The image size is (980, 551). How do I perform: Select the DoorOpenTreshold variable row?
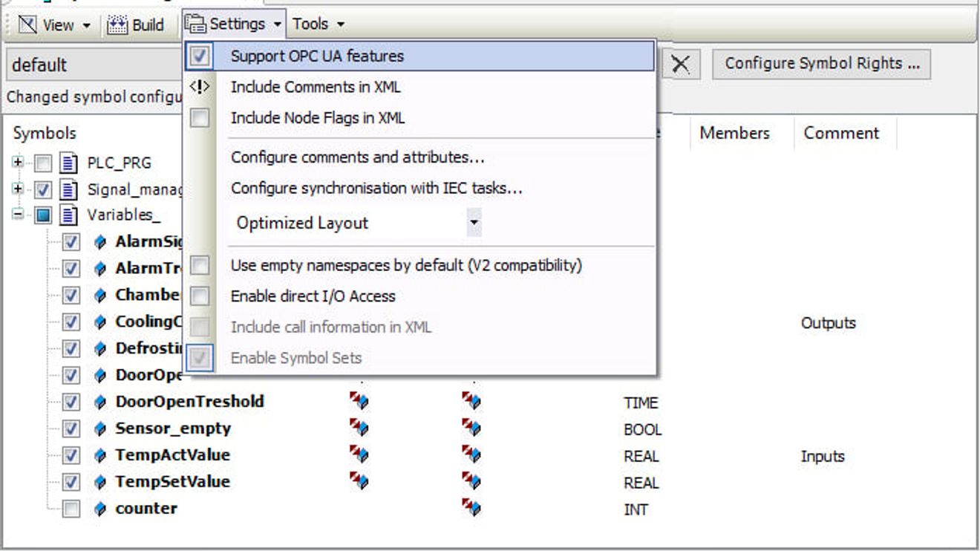(189, 402)
